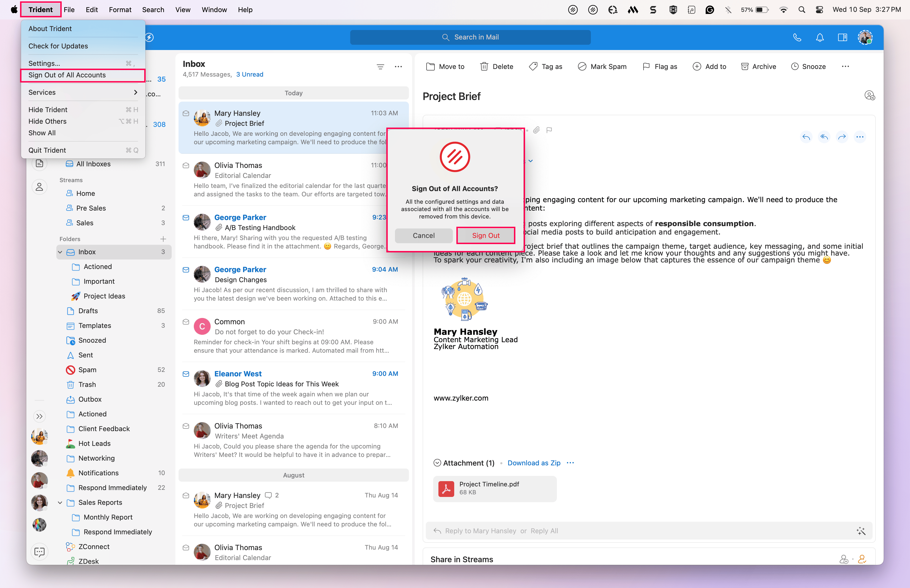The image size is (910, 588).
Task: Delete the email using trash icon
Action: click(x=484, y=66)
